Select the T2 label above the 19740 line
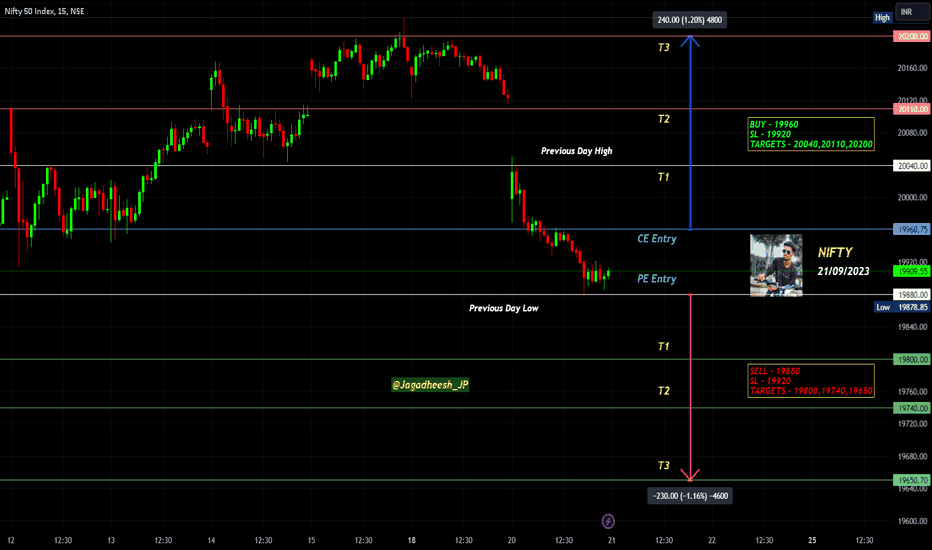932x550 pixels. coord(664,391)
